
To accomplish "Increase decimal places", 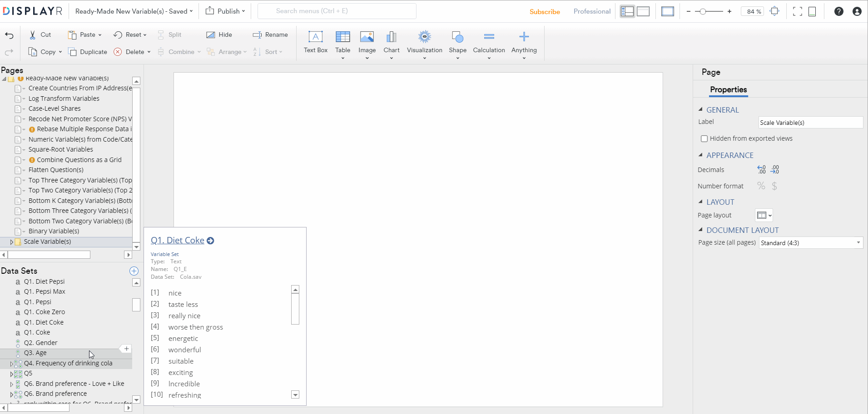I will [x=775, y=169].
